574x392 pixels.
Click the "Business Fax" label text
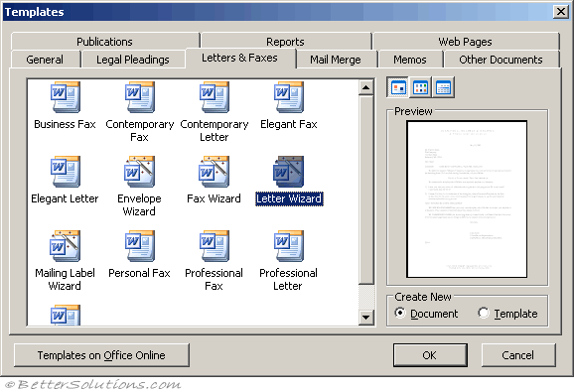[x=65, y=124]
